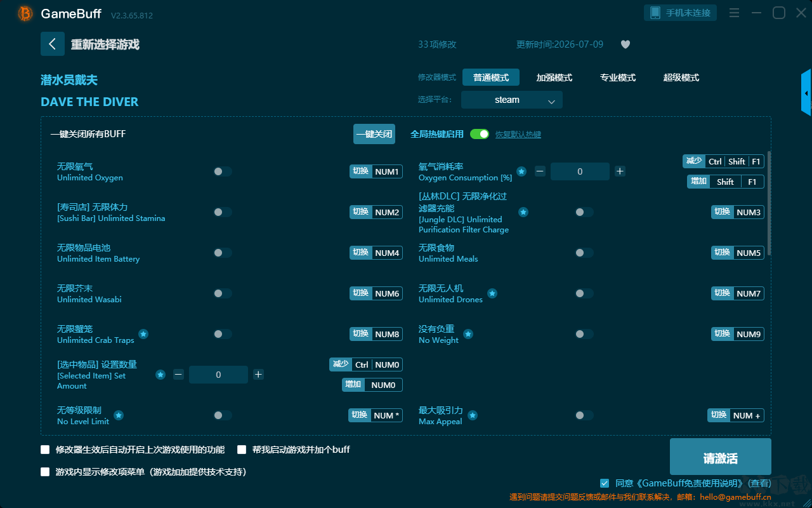
Task: Click the GameBuff logo icon
Action: coord(25,13)
